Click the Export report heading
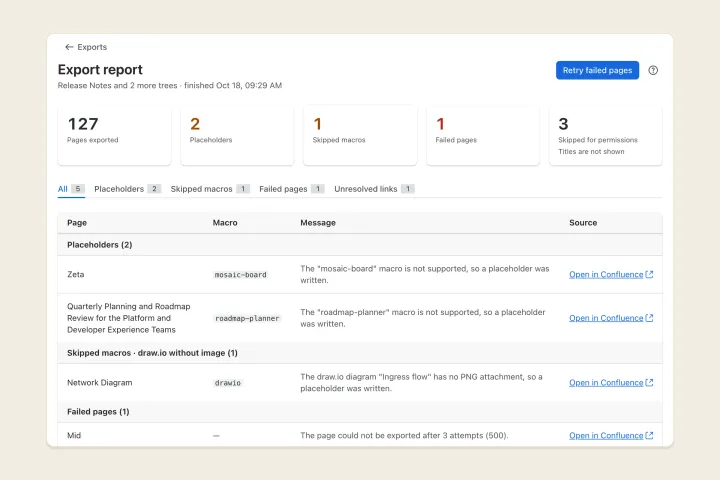The width and height of the screenshot is (720, 480). pyautogui.click(x=100, y=69)
